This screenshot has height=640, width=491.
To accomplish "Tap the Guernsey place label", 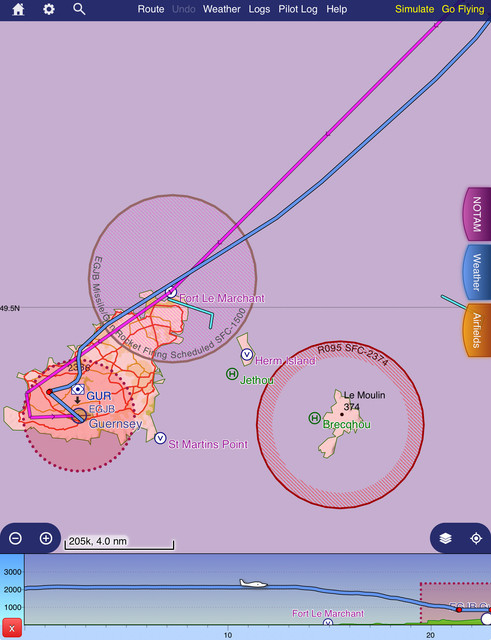I will [116, 424].
